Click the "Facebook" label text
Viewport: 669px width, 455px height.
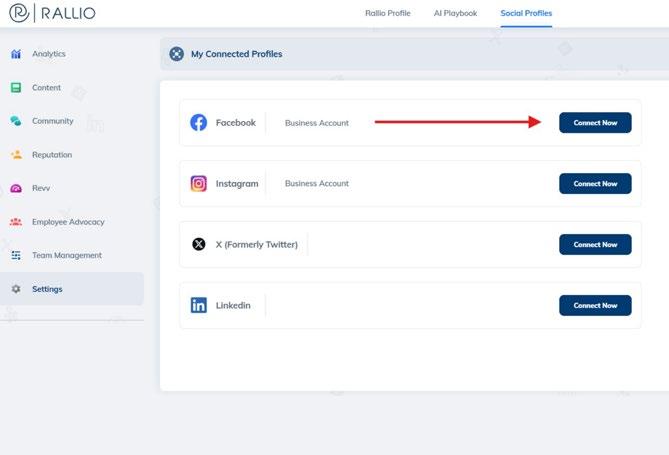236,122
